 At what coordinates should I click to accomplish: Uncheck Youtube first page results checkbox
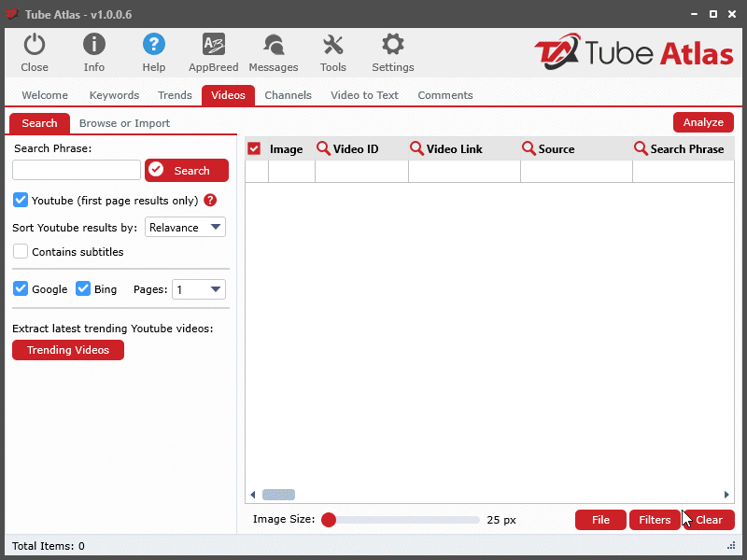(21, 200)
